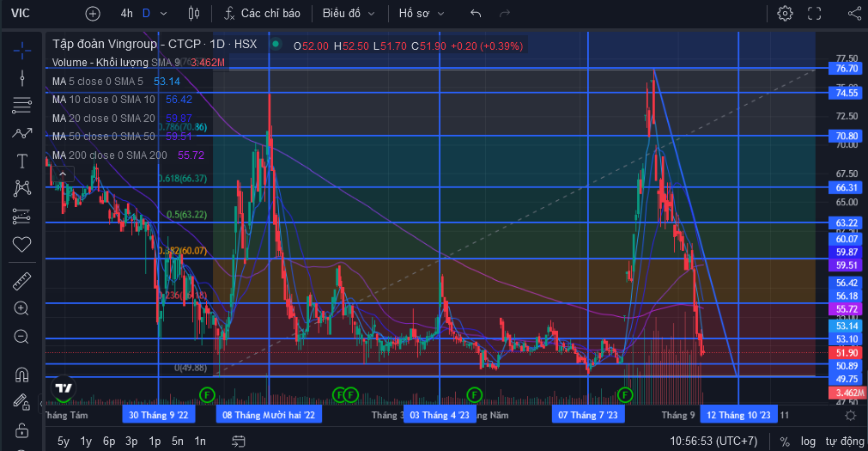This screenshot has width=868, height=451.
Task: Click the 12 Tháng 10 '23 date label
Action: (x=738, y=415)
